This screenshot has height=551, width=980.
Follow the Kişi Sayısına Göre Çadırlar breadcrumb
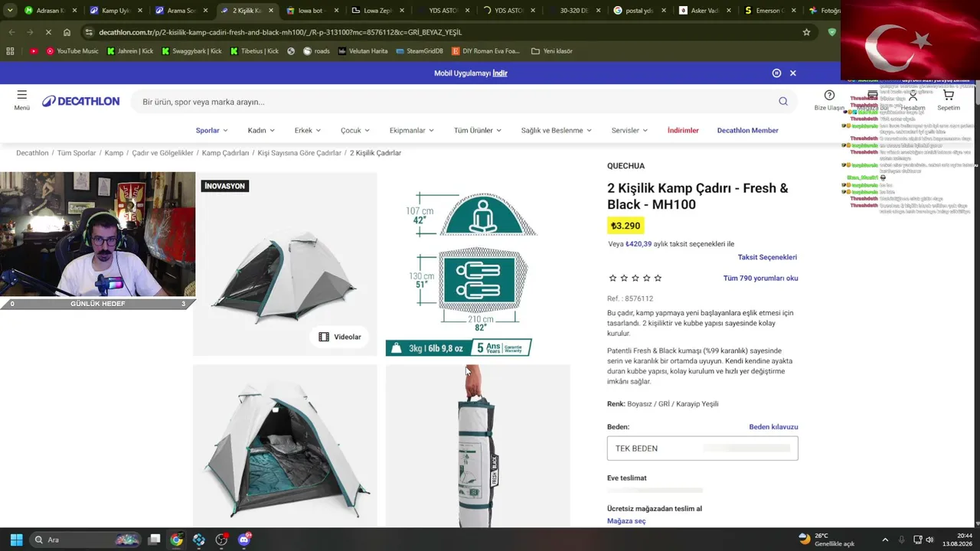[x=299, y=153]
